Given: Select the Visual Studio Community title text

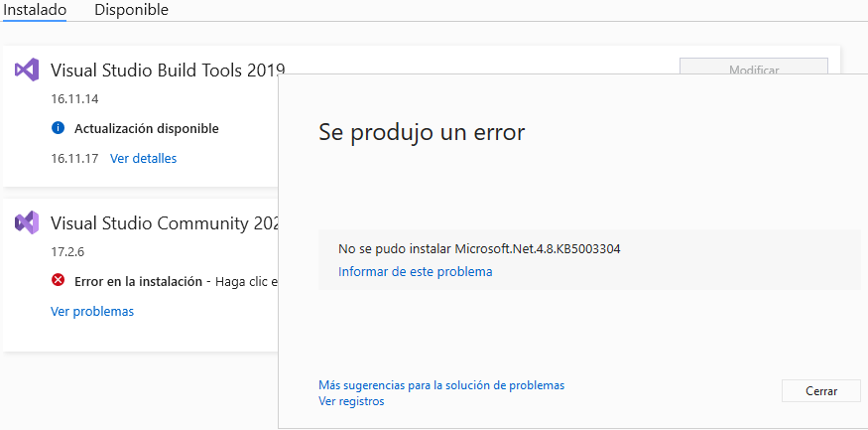Looking at the screenshot, I should click(x=165, y=223).
